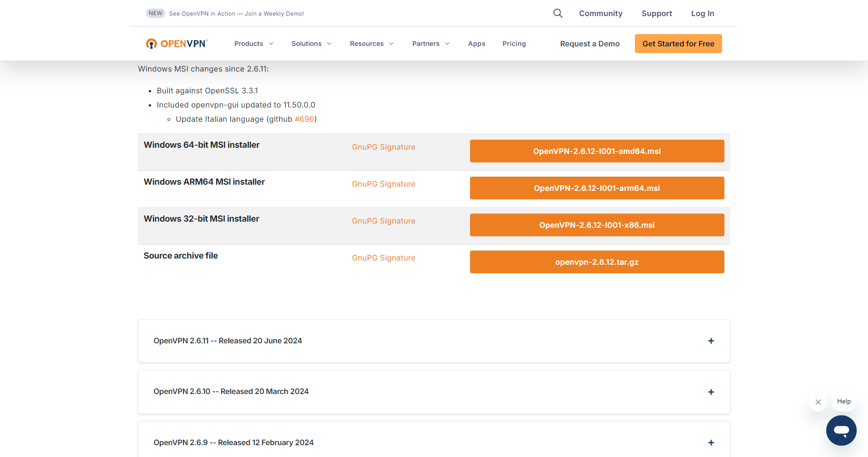This screenshot has width=868, height=457.
Task: Open the search magnifier icon
Action: click(x=558, y=13)
